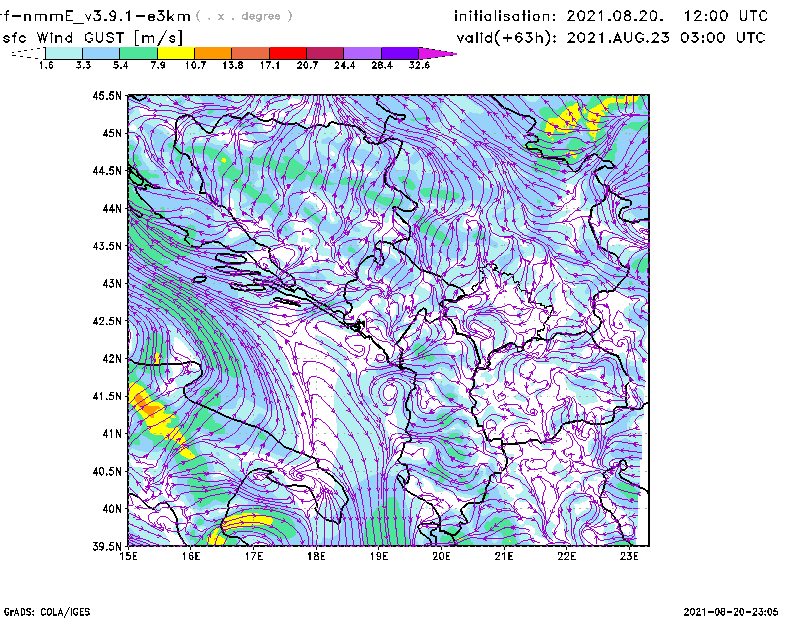This screenshot has width=800, height=618.
Task: Click the 20E longitude label
Action: click(441, 556)
